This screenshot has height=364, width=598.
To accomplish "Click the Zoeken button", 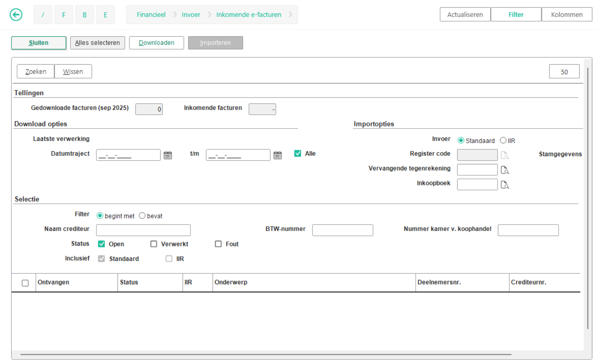I will [35, 72].
